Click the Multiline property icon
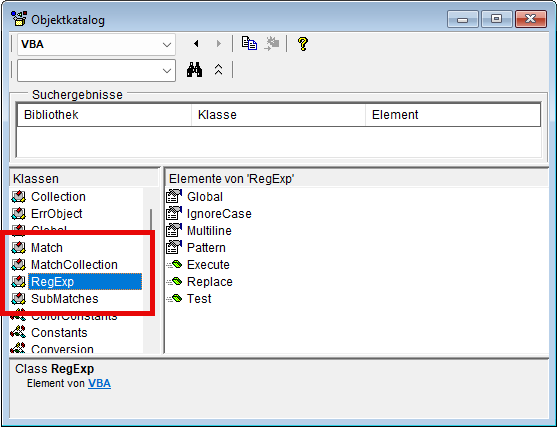The width and height of the screenshot is (557, 427). pos(174,230)
